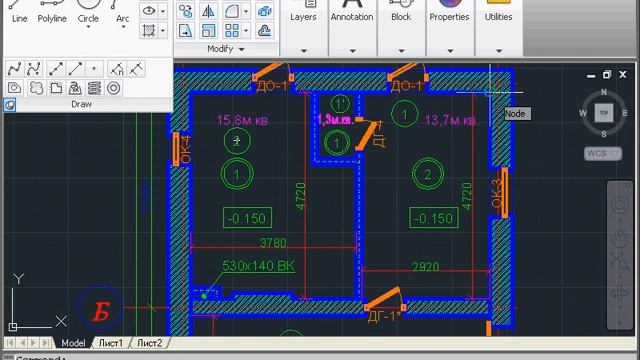Expand the Block panel arrow

(x=401, y=51)
